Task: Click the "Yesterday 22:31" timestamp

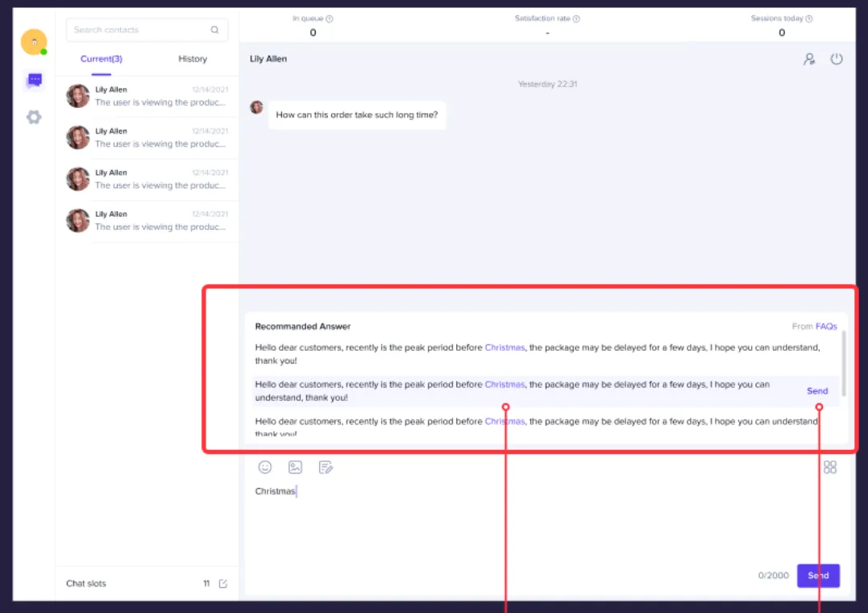Action: [x=547, y=84]
